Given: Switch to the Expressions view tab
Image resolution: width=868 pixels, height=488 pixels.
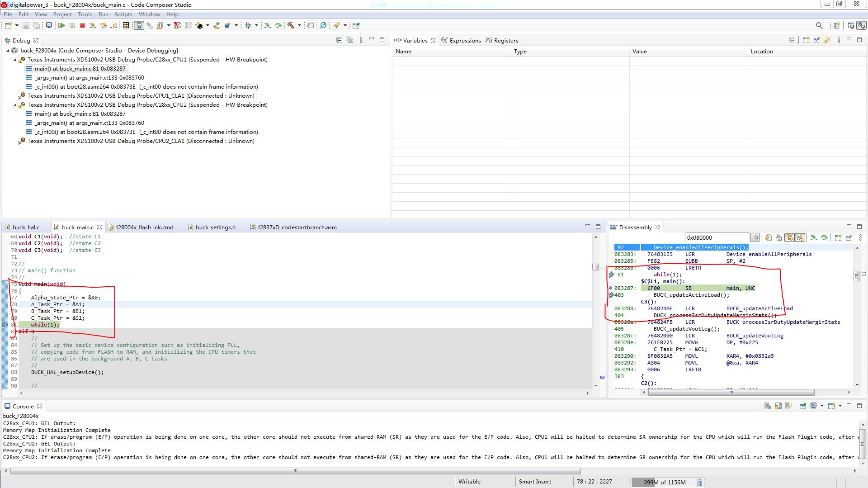Looking at the screenshot, I should pos(465,41).
